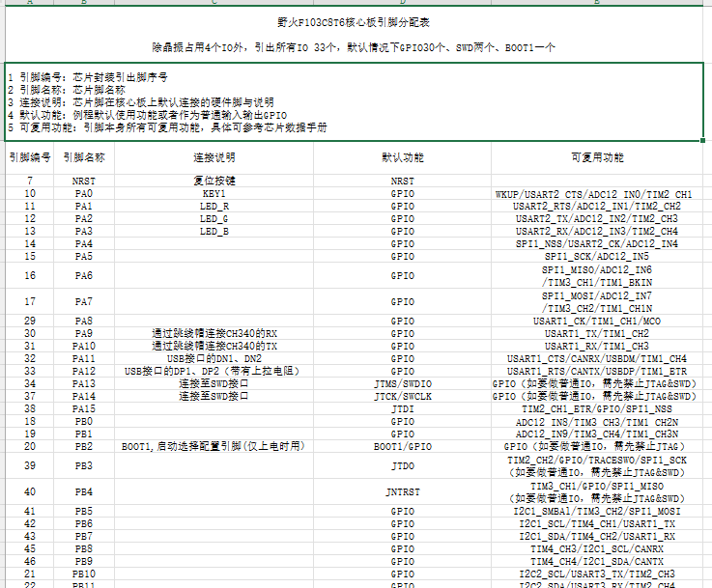Select the 通过跳线帽连接CH340的TX cell
Image resolution: width=712 pixels, height=588 pixels.
(x=214, y=347)
